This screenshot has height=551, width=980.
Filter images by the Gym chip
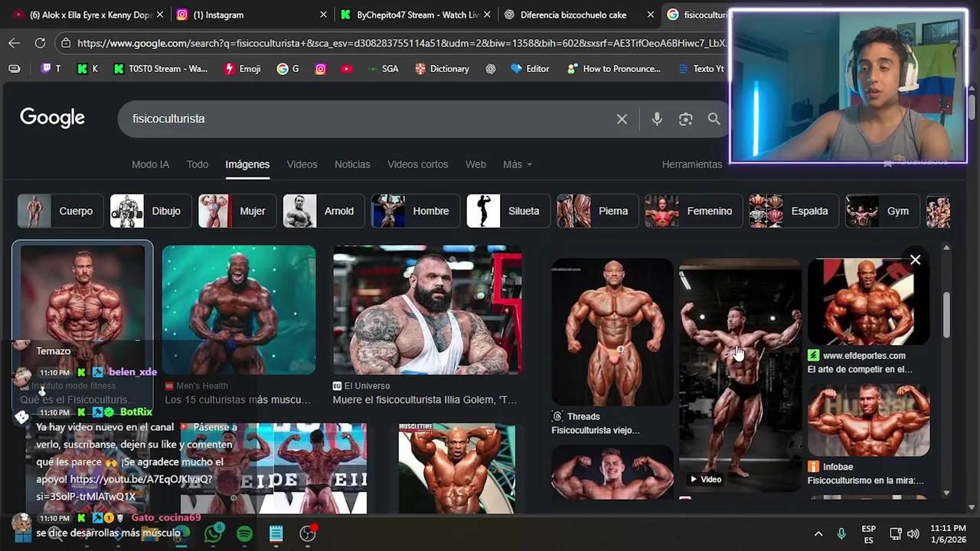pyautogui.click(x=882, y=211)
